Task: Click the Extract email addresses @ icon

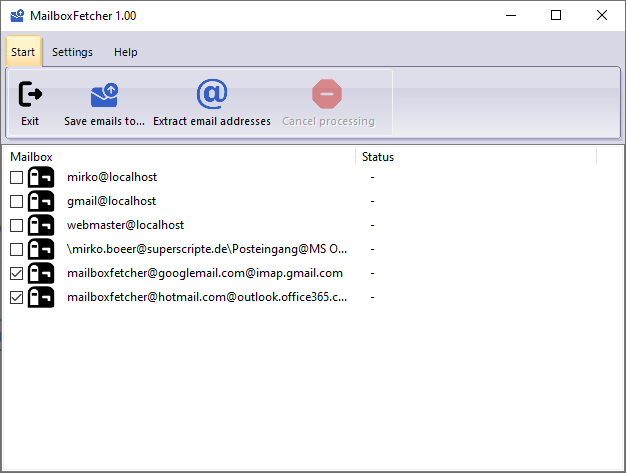Action: pos(211,94)
